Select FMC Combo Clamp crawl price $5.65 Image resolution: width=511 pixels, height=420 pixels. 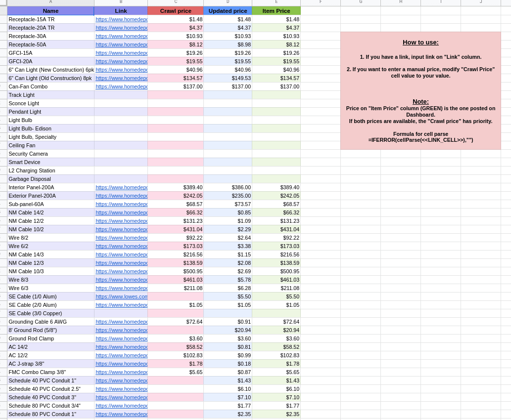tap(176, 372)
